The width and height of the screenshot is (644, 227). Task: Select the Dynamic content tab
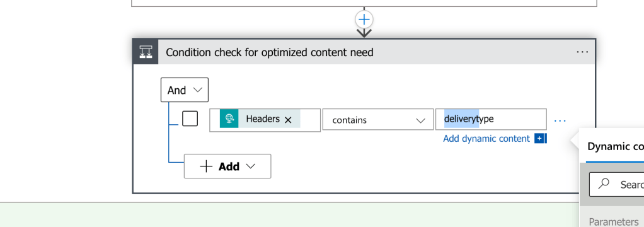pyautogui.click(x=615, y=147)
